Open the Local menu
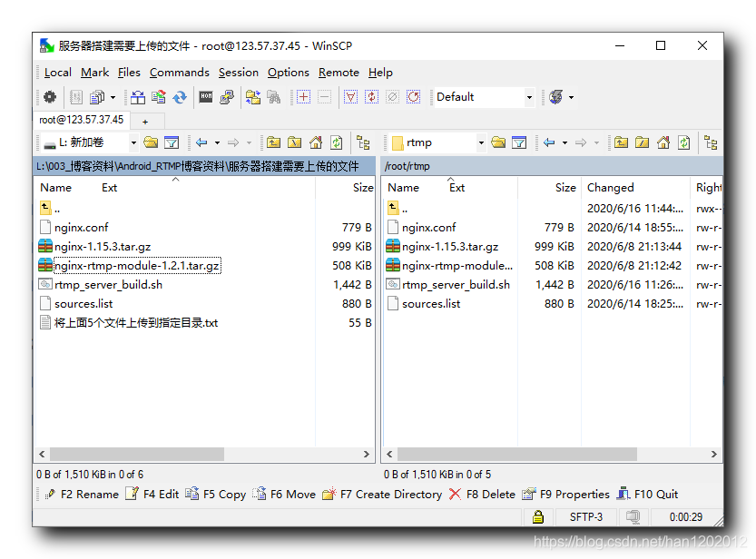 58,73
